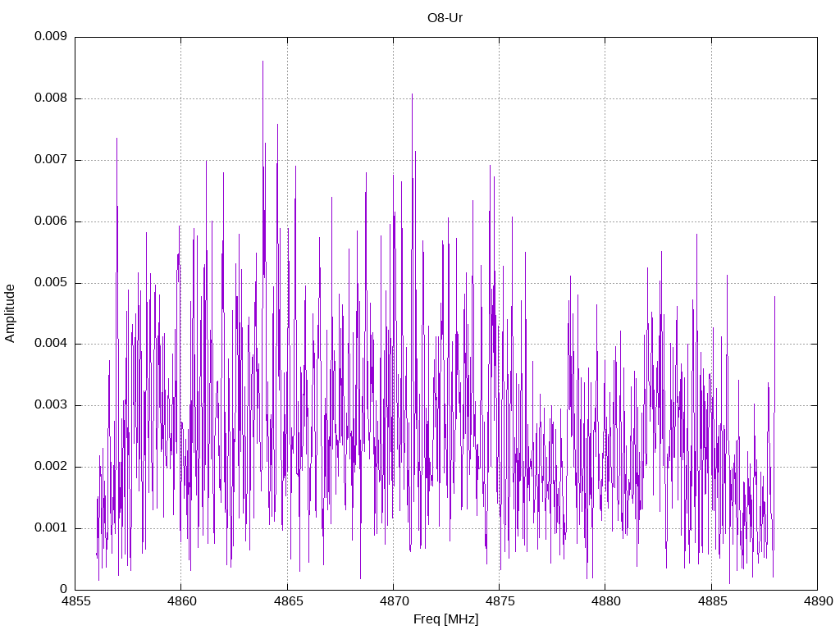Click the 4875 x-axis tick label

500,601
